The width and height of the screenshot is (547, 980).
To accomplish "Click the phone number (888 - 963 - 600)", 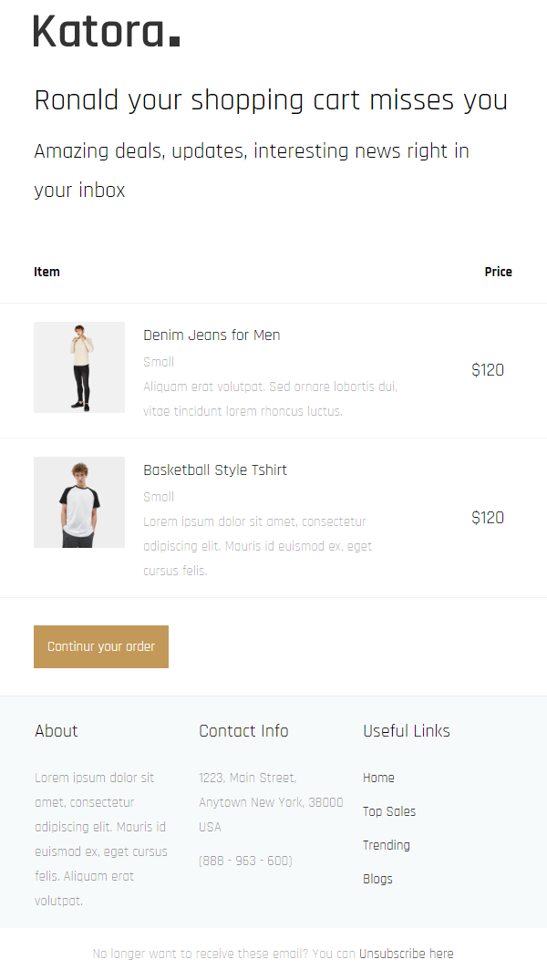I will tap(245, 861).
